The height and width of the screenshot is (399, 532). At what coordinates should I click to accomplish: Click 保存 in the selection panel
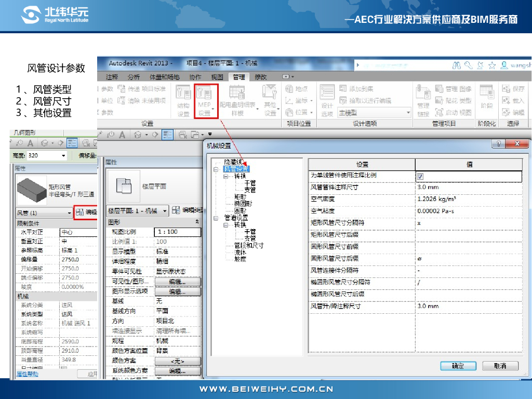513,89
